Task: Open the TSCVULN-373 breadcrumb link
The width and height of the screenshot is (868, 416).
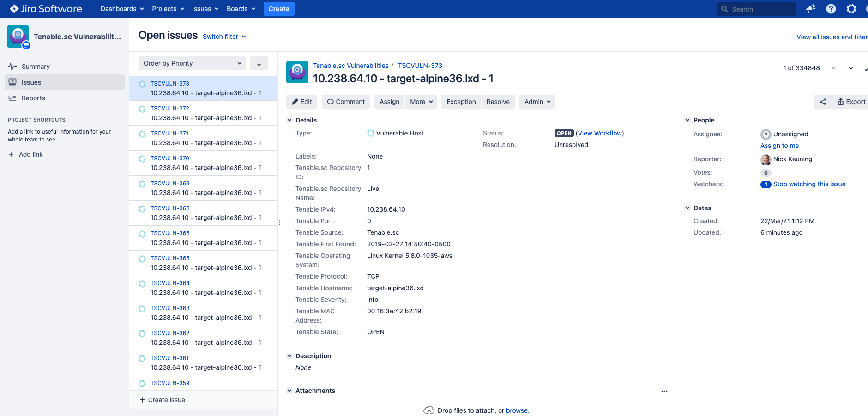Action: pyautogui.click(x=420, y=66)
